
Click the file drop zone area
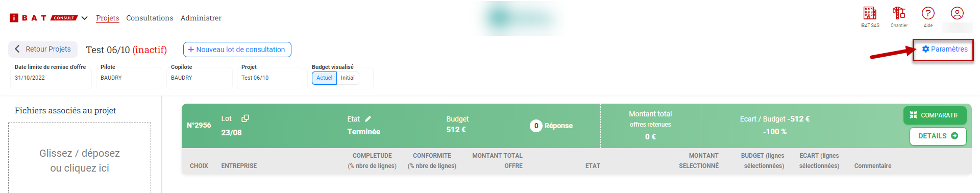pos(80,158)
